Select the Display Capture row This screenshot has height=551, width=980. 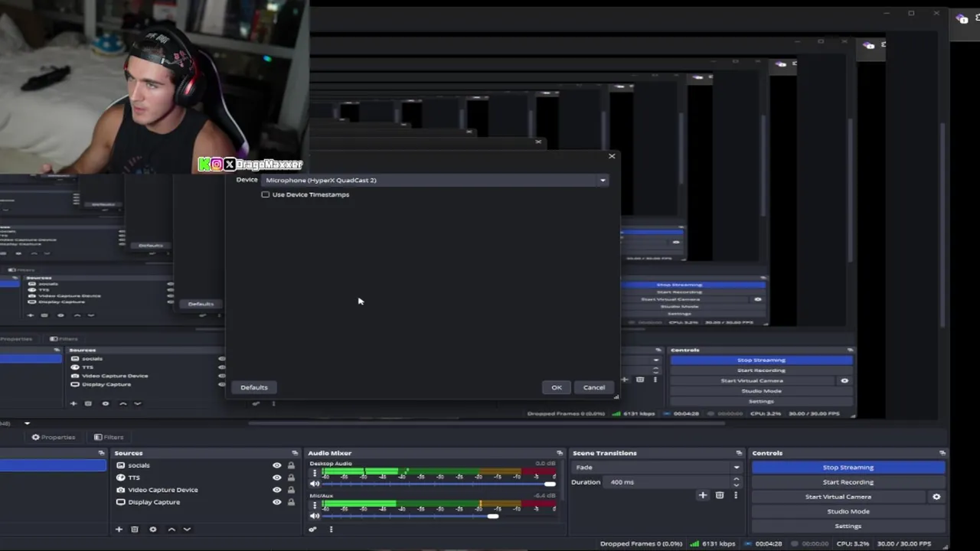pos(205,502)
